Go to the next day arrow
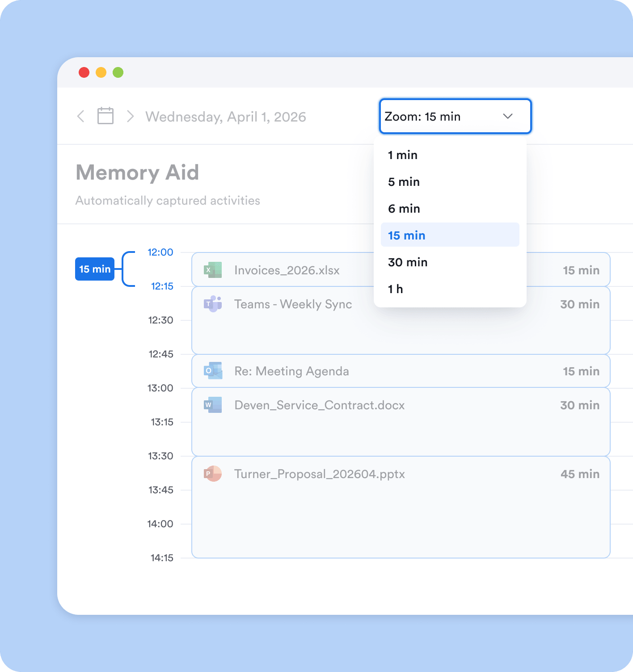The image size is (633, 672). (130, 116)
